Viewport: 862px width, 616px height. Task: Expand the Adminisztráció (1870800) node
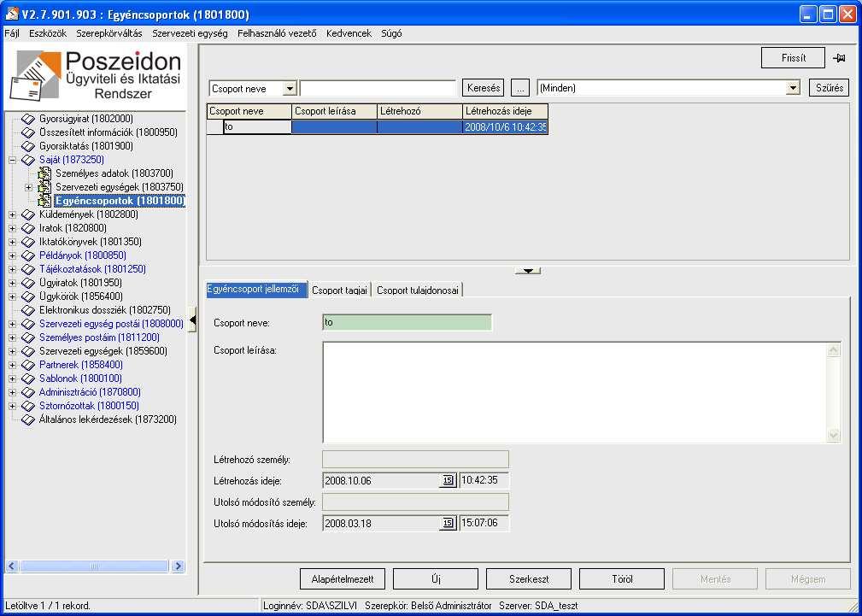(x=12, y=392)
